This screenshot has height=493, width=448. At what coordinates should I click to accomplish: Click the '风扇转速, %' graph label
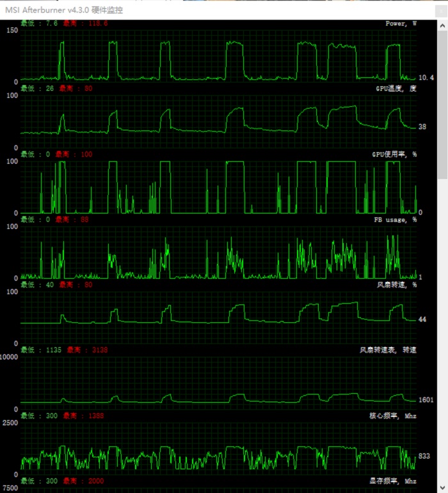point(397,285)
